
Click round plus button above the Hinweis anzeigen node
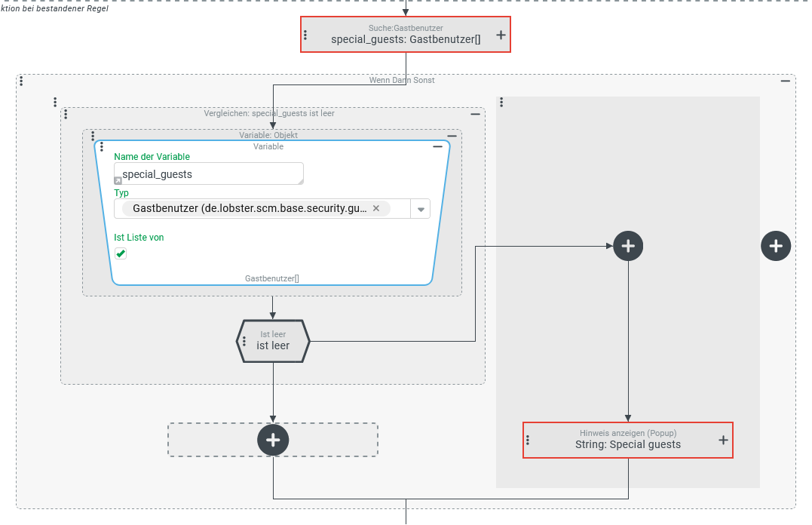click(x=628, y=246)
